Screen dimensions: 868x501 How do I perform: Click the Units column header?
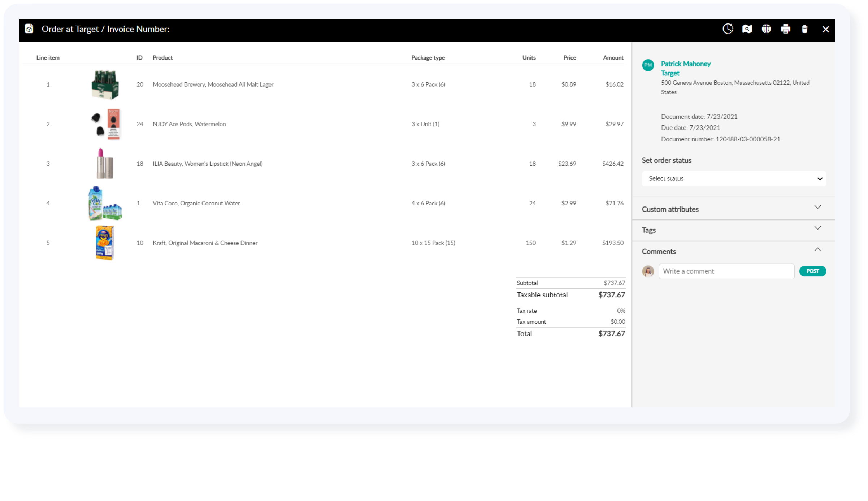(529, 58)
